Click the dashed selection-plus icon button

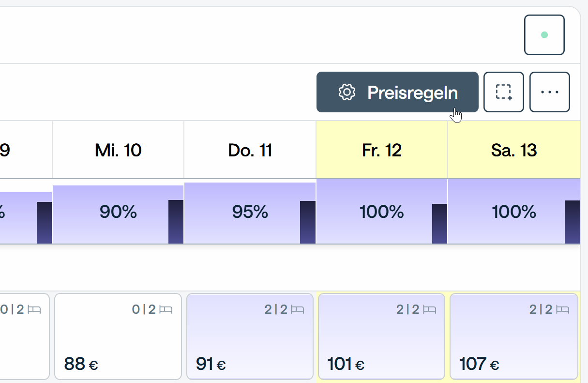[x=504, y=92]
